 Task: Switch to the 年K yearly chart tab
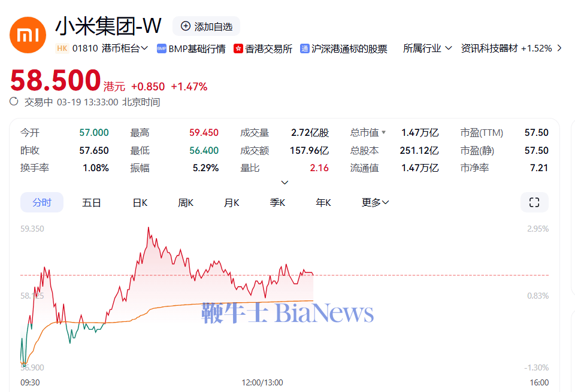(323, 203)
